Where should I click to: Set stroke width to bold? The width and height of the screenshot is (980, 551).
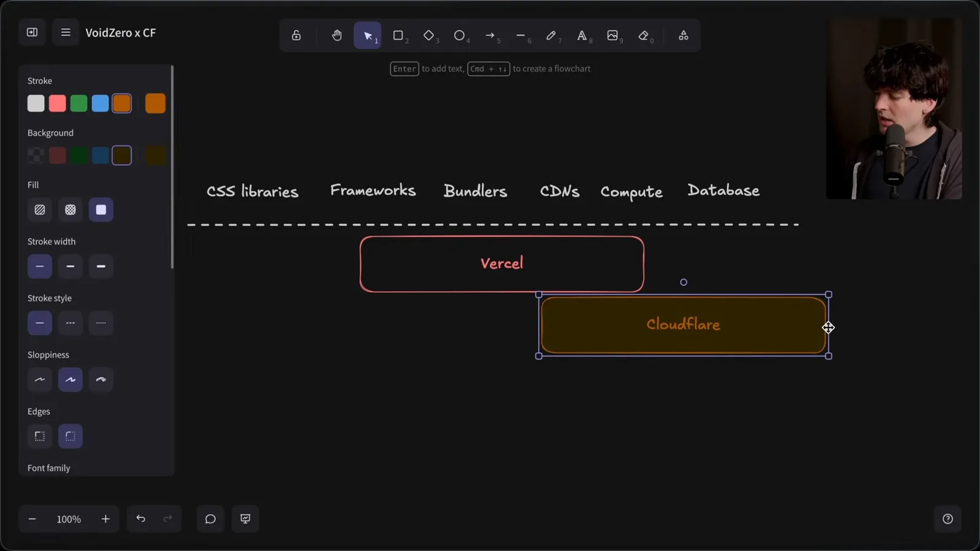(x=70, y=266)
